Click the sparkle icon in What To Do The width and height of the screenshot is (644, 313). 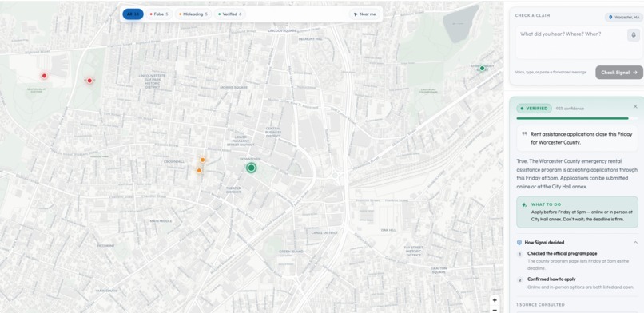[524, 204]
